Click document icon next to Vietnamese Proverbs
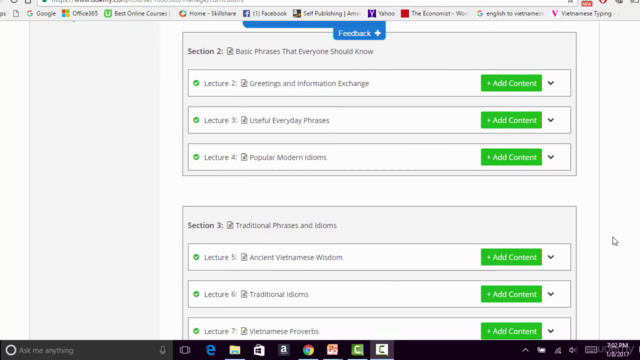The image size is (640, 360). pos(244,331)
